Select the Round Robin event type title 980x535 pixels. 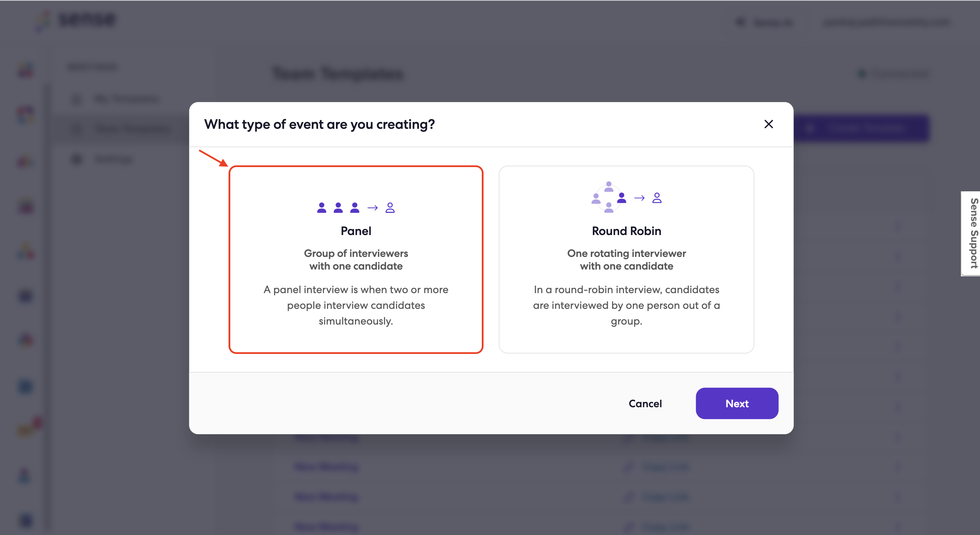[x=626, y=231]
